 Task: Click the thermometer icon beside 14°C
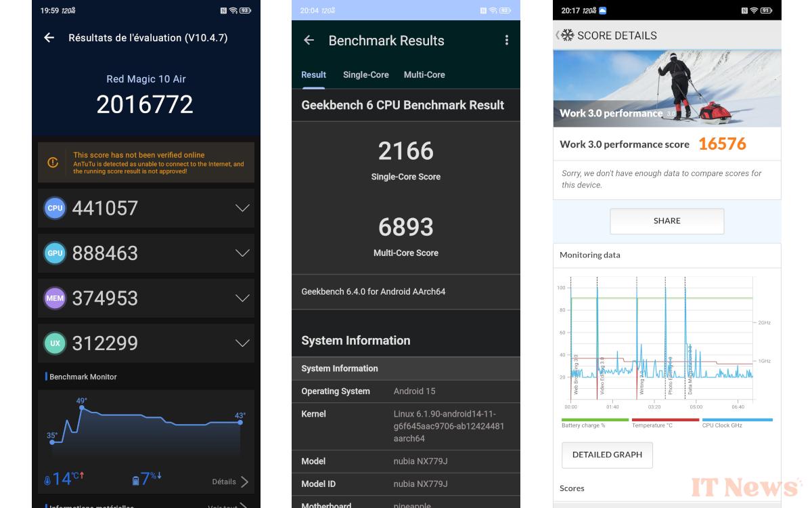coord(47,481)
